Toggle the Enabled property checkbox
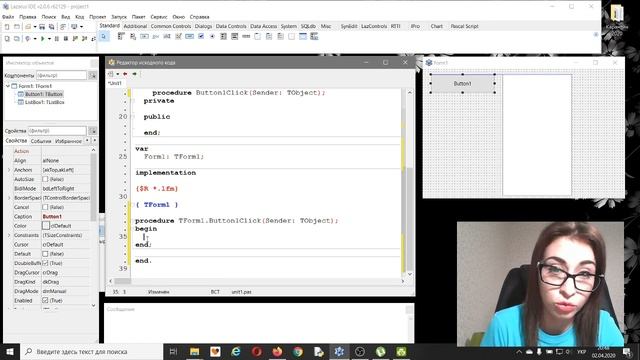 coord(45,300)
